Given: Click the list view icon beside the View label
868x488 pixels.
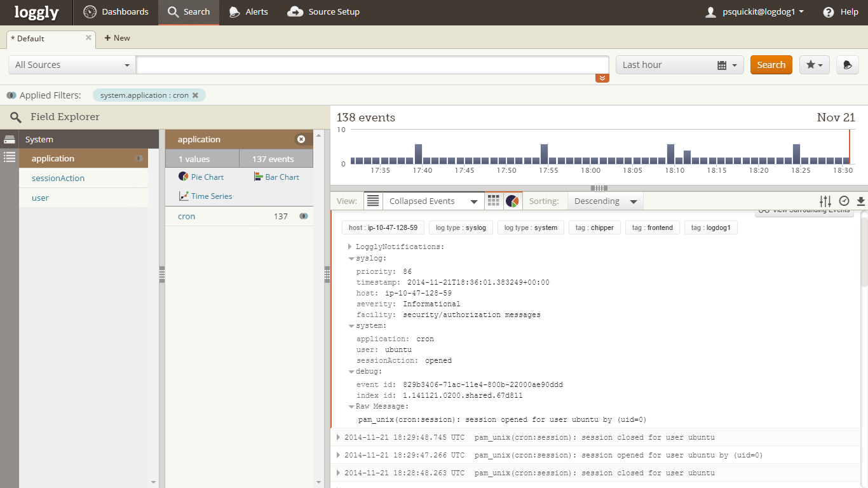Looking at the screenshot, I should pyautogui.click(x=373, y=201).
